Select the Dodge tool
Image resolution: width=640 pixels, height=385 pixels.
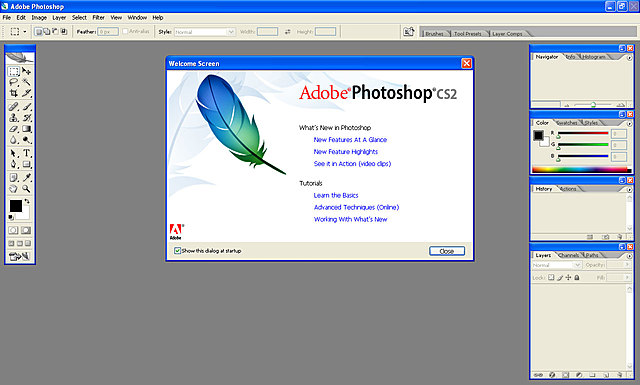click(x=27, y=140)
